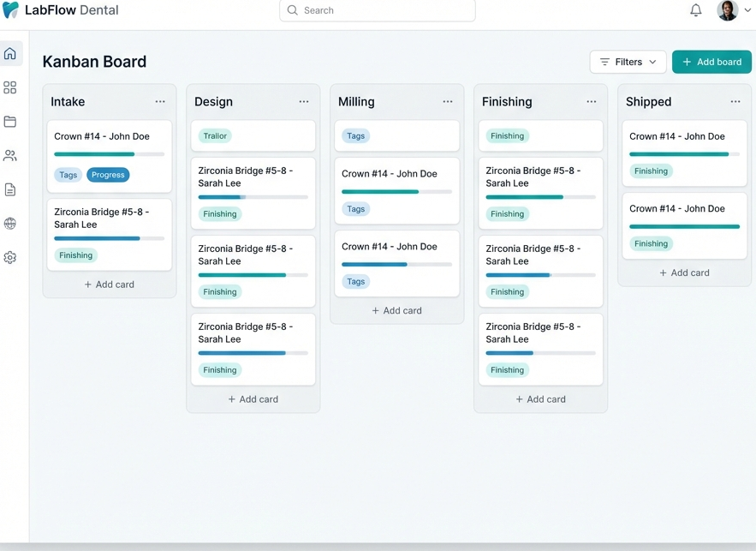Open the team members icon in the sidebar

10,155
